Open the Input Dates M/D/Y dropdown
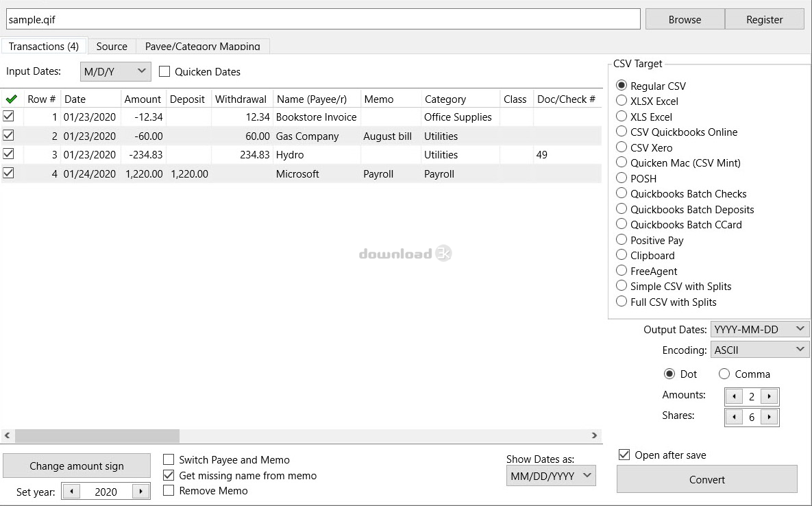 116,71
